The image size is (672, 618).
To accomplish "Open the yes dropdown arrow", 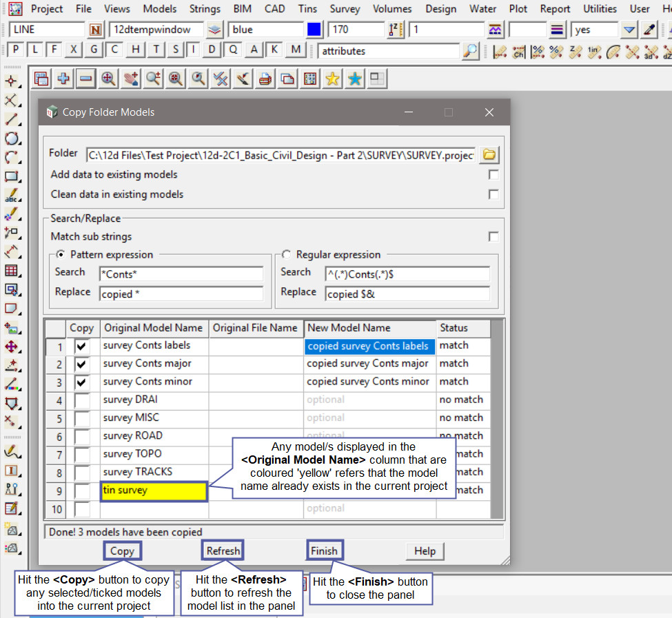I will pos(629,30).
